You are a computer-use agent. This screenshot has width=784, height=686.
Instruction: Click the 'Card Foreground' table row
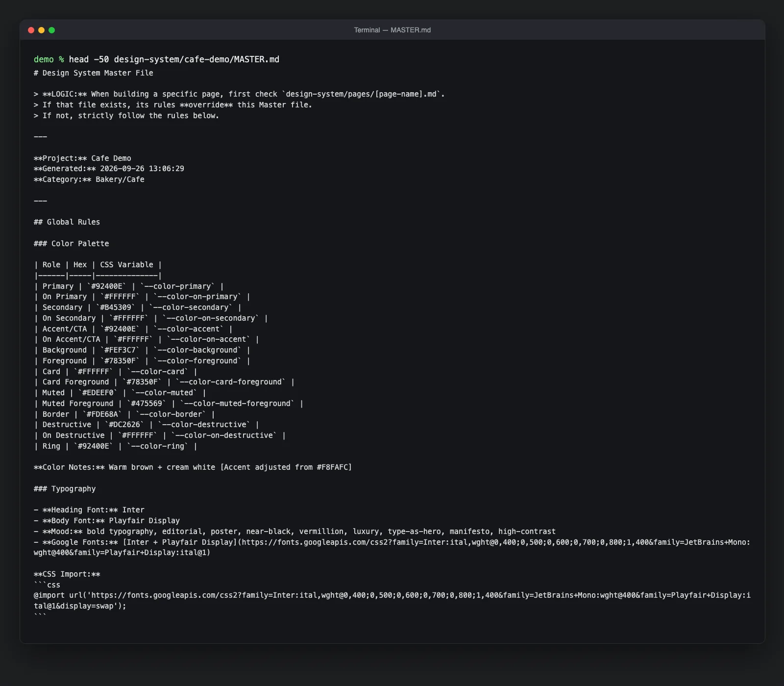[164, 382]
